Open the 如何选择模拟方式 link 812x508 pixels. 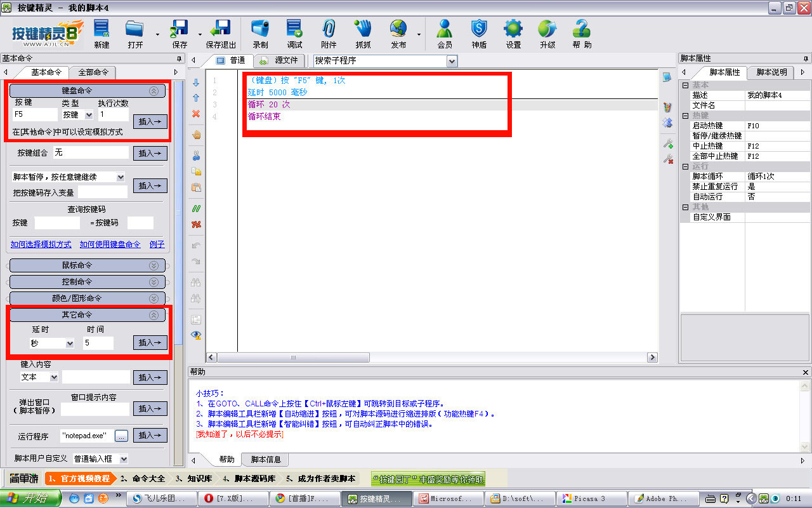[41, 244]
